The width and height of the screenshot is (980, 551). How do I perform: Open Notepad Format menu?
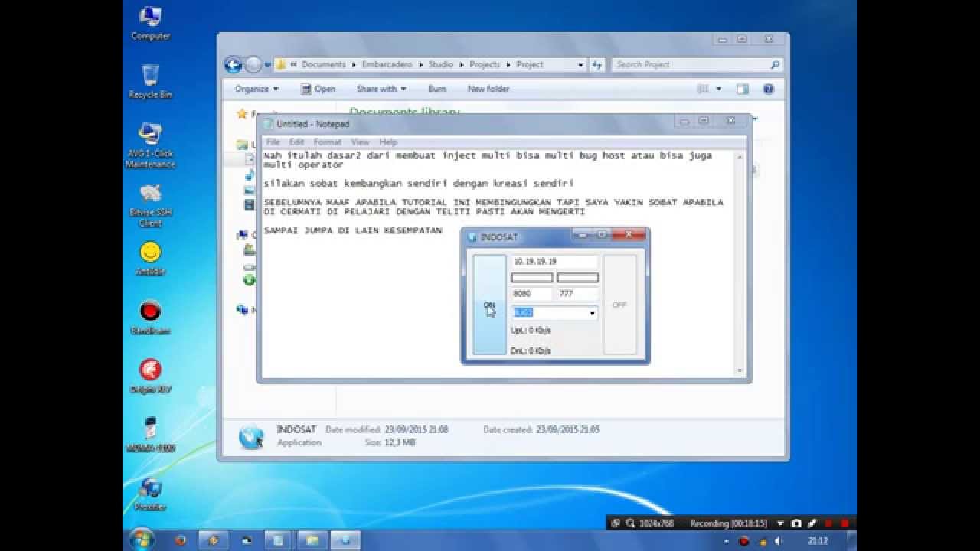(x=327, y=142)
